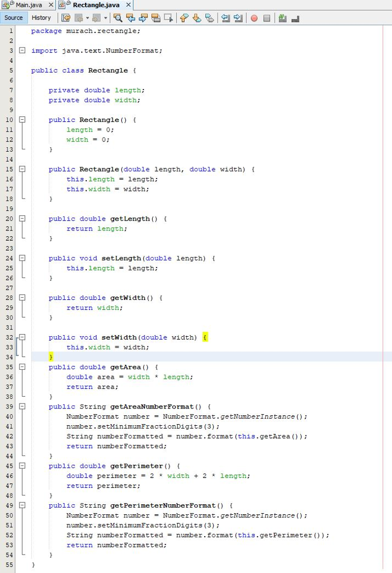Switch to Source view
392x573 pixels.
[13, 17]
